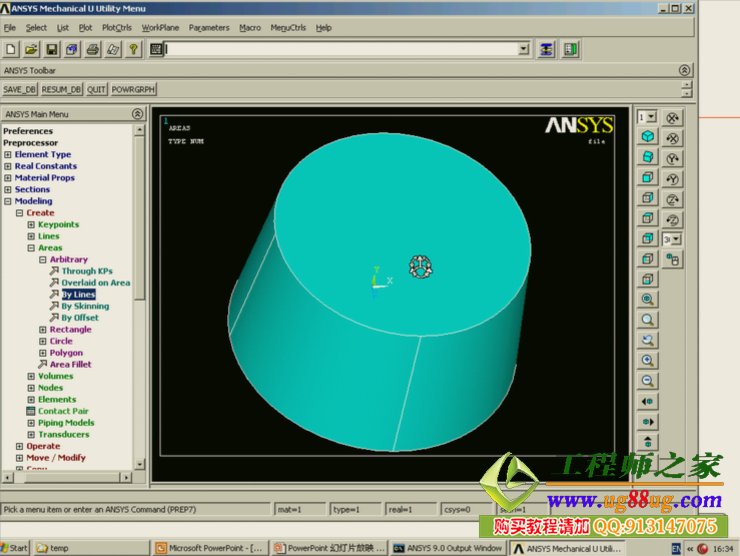Rotate about Y positive icon
This screenshot has height=556, width=740.
tap(673, 159)
